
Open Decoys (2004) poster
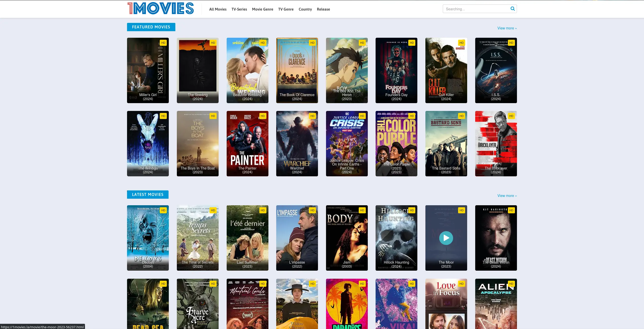tap(148, 238)
